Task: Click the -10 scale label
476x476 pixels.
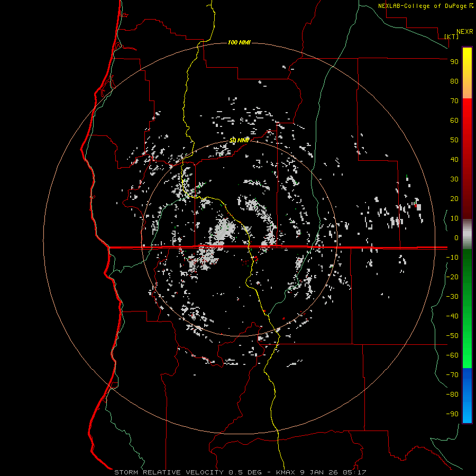Action: point(452,258)
